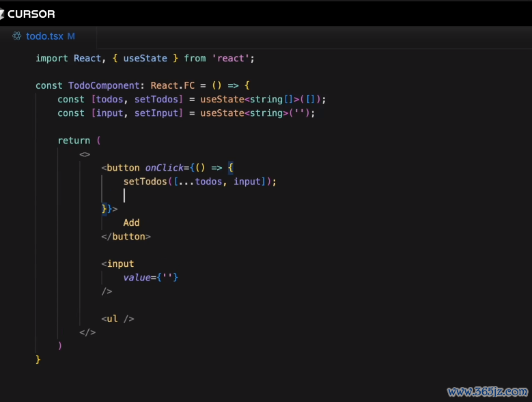Click the 'setInput' identifier
The height and width of the screenshot is (402, 532).
pyautogui.click(x=156, y=113)
